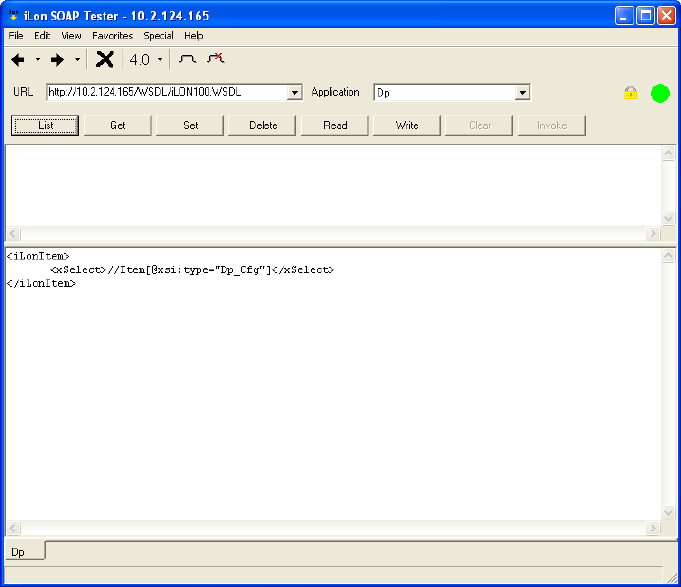
Task: Click the xSelect Dp_Cfg line
Action: coord(192,270)
